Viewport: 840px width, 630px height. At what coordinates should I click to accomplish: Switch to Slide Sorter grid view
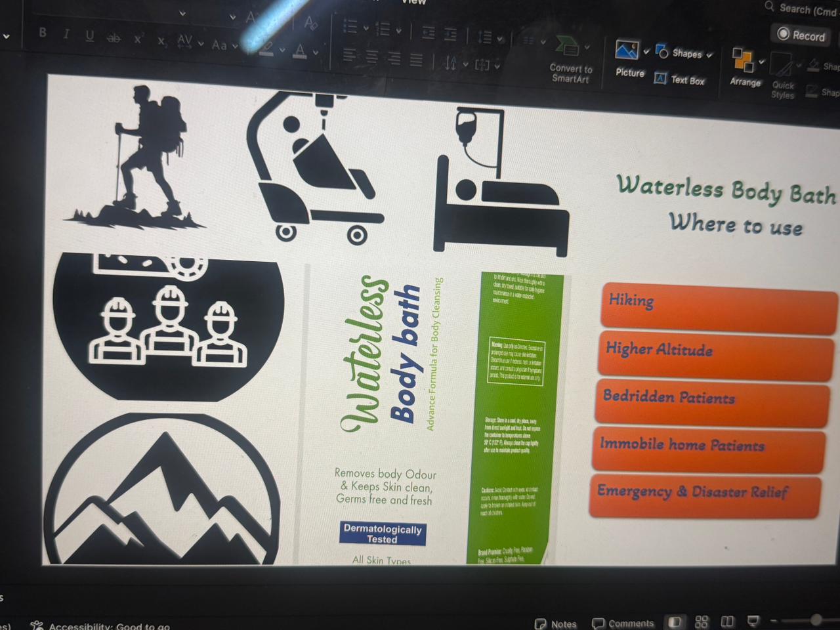pos(702,621)
